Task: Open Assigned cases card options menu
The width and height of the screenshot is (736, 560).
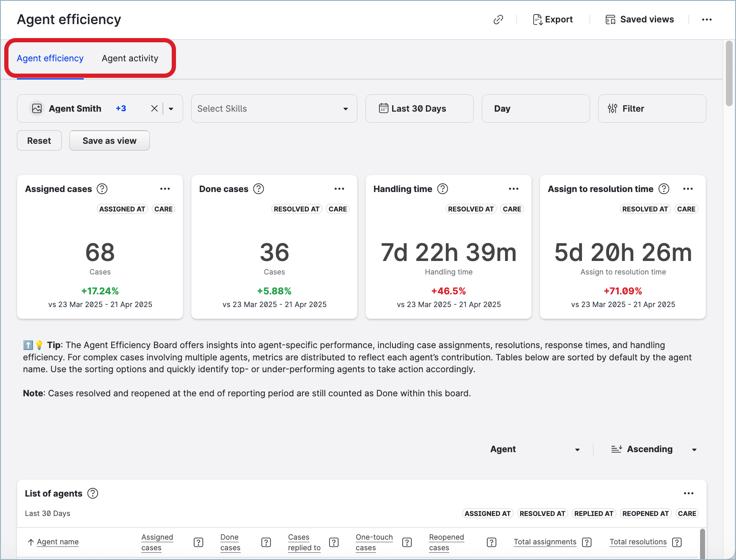Action: tap(165, 189)
